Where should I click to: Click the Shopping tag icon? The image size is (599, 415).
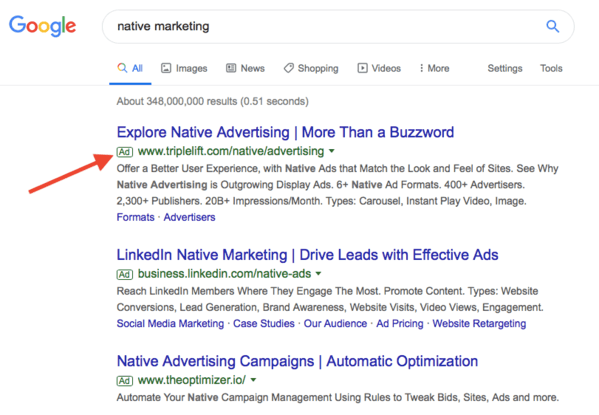[288, 68]
